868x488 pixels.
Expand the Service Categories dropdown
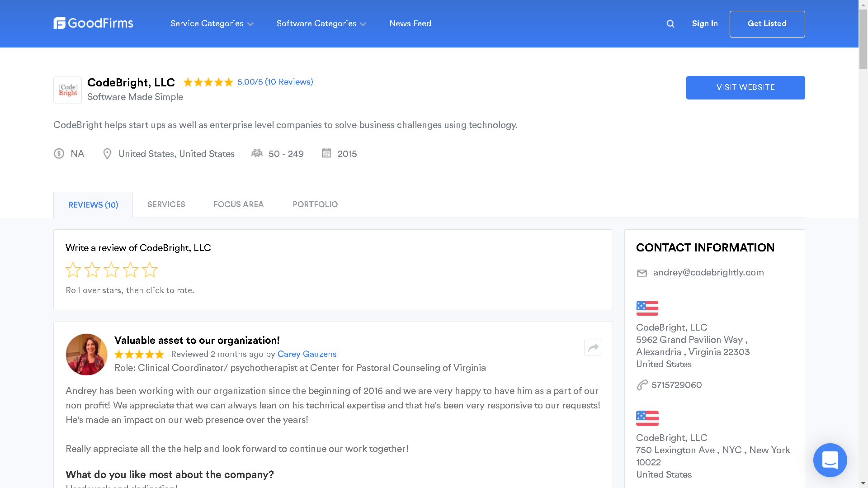click(x=212, y=24)
